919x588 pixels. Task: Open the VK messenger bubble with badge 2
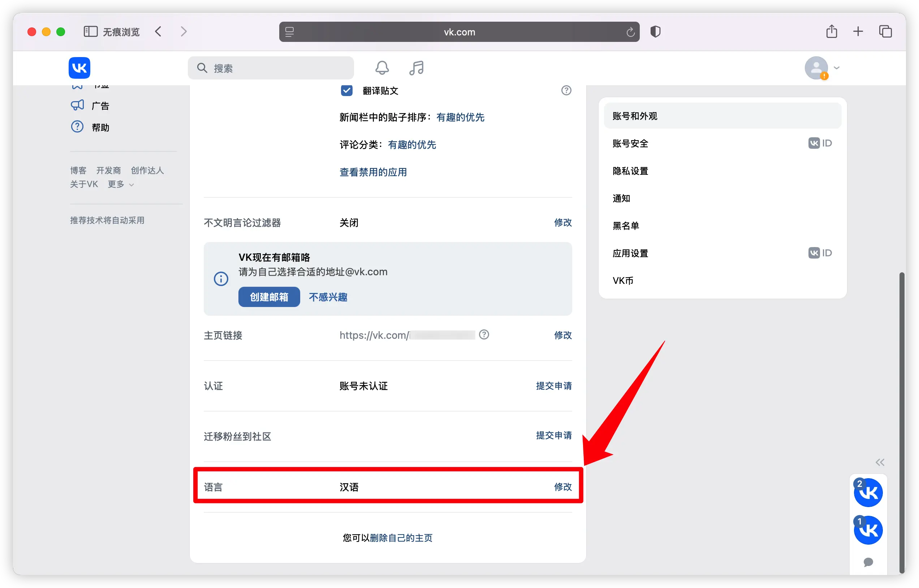tap(868, 492)
